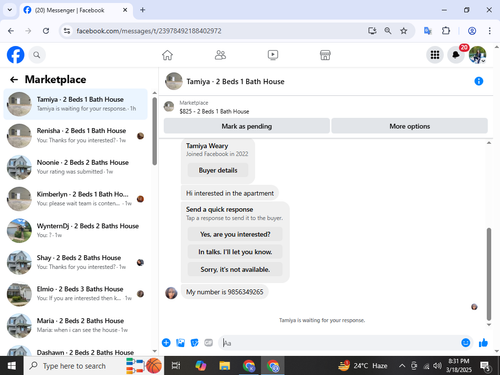The height and width of the screenshot is (375, 500).
Task: Open Google Translate extension icon
Action: (428, 31)
